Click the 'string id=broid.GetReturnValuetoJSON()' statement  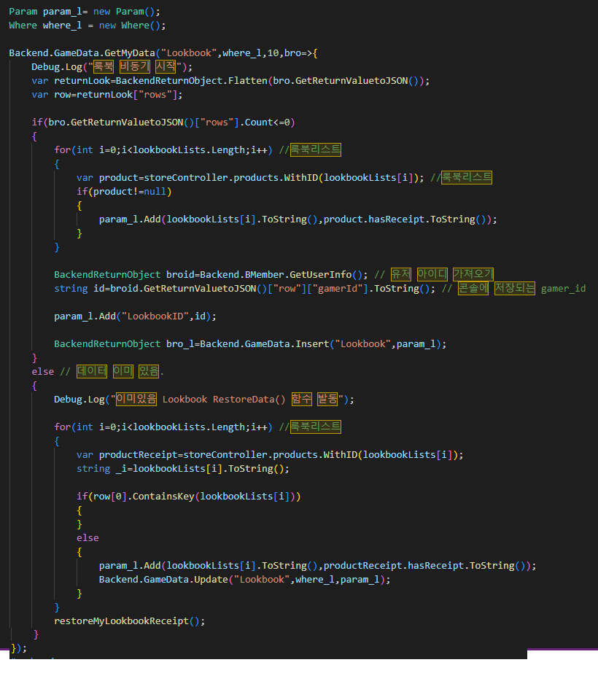[245, 289]
